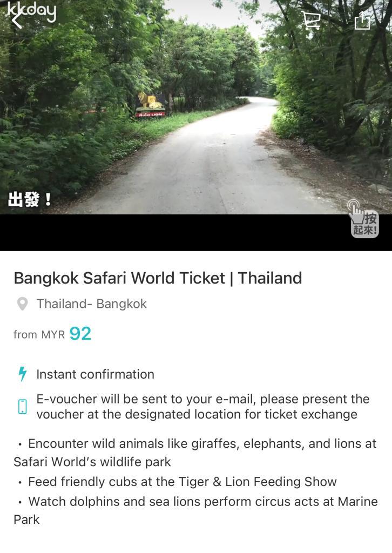Viewport: 392px width, 553px height.
Task: Tap the lightning bolt icon
Action: (x=23, y=374)
